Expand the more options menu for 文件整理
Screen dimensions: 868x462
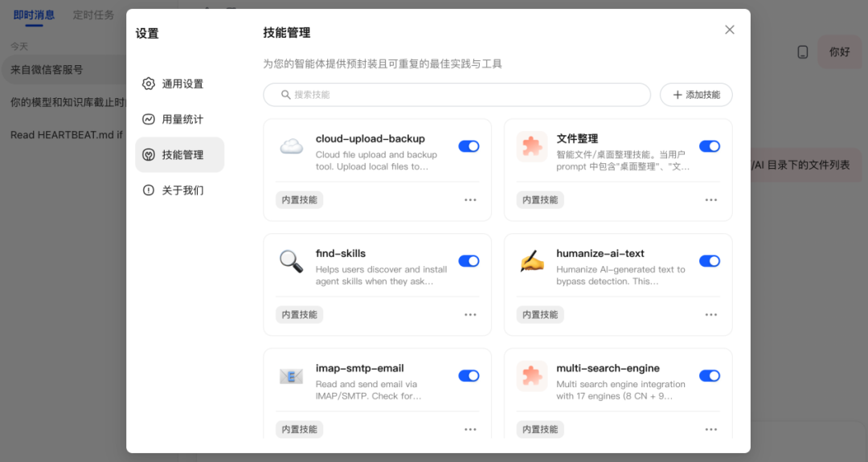click(x=711, y=200)
